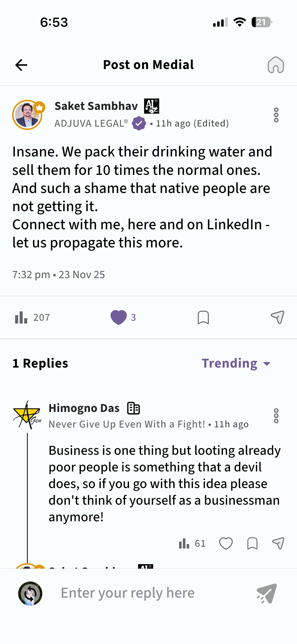Go back with the arrow icon
Viewport: 297px width, 644px height.
point(21,65)
